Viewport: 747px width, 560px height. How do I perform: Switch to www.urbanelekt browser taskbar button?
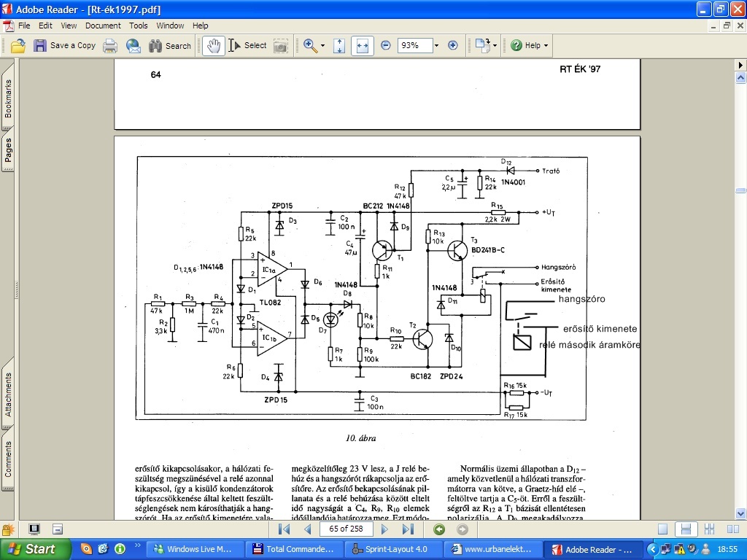pos(492,549)
